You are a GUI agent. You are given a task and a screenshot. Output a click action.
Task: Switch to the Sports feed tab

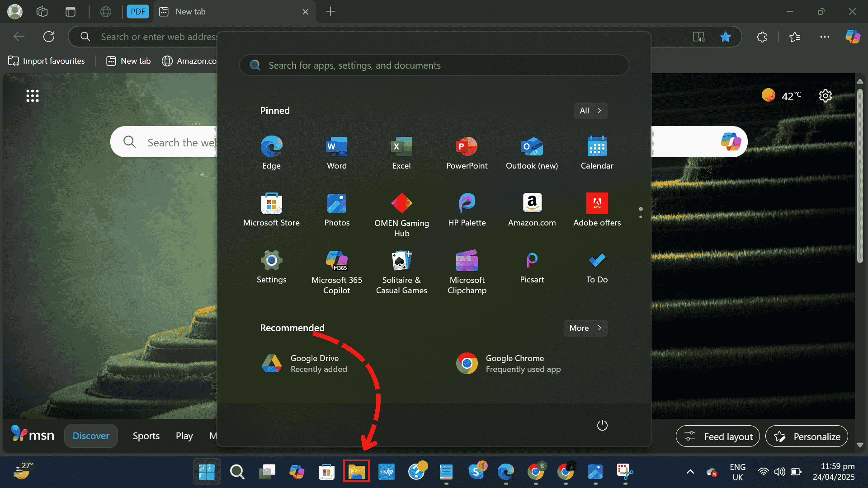tap(146, 436)
